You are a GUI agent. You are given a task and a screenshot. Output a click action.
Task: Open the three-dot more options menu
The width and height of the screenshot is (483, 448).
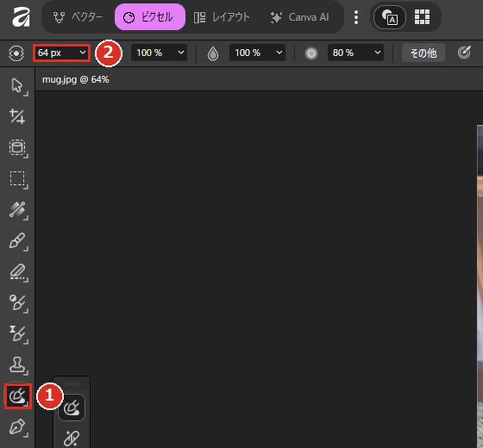pyautogui.click(x=356, y=17)
